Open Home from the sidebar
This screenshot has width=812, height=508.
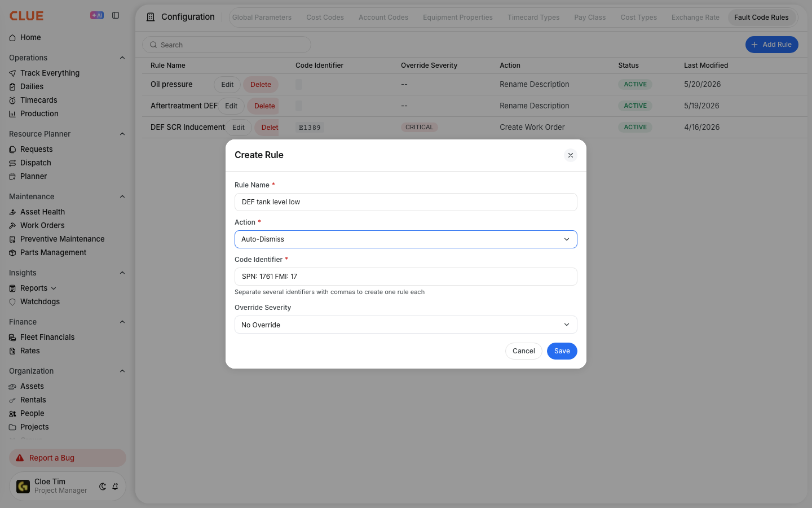click(30, 37)
